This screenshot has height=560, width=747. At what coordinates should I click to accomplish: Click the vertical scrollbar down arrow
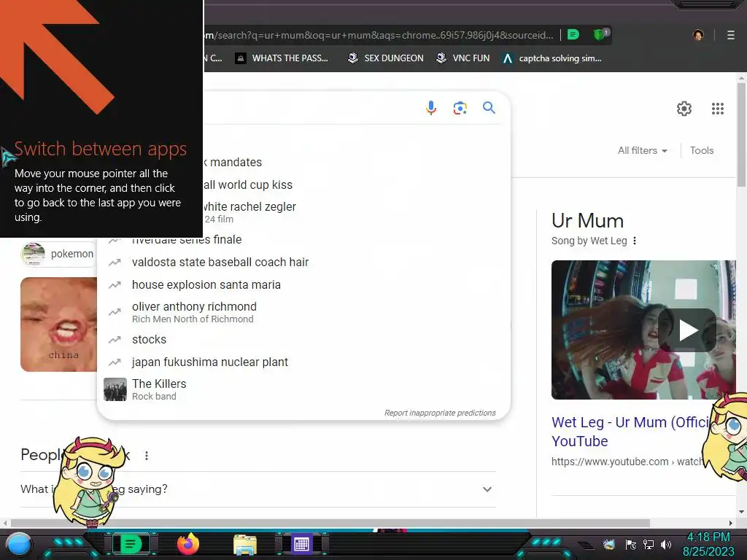click(x=741, y=512)
